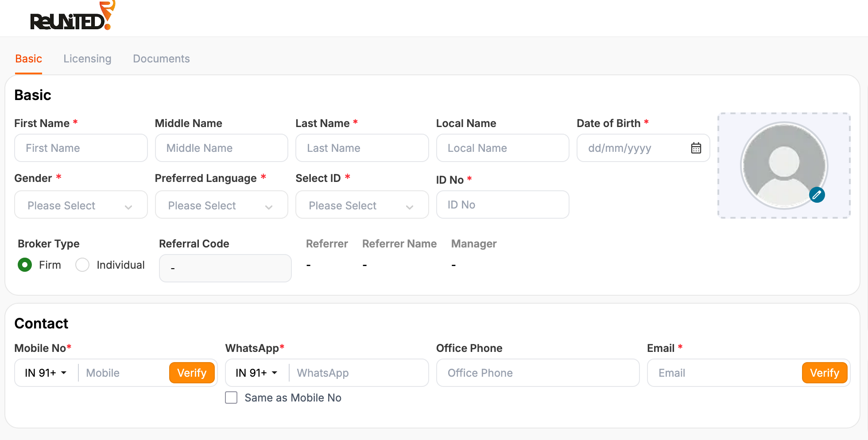868x440 pixels.
Task: Expand the Preferred Language dropdown
Action: [x=221, y=205]
